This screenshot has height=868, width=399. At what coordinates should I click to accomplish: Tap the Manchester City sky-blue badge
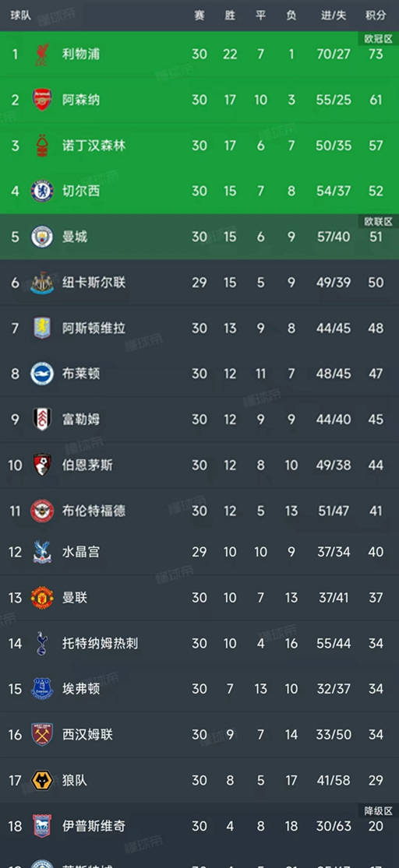42,237
